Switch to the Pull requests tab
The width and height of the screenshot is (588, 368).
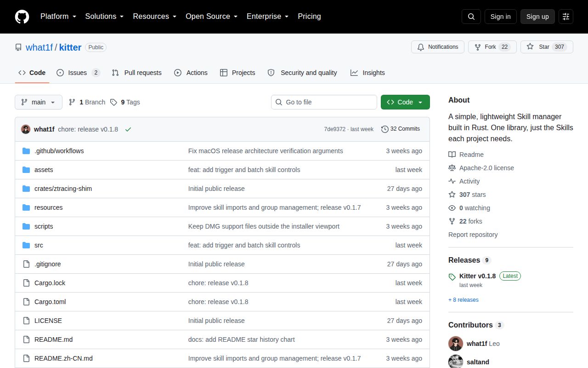click(137, 73)
